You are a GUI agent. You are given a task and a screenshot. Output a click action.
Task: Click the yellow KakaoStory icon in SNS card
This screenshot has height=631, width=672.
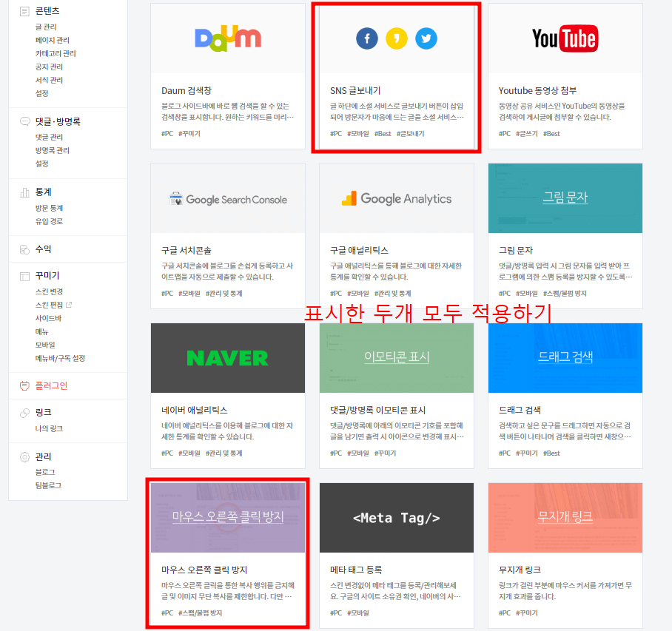397,38
